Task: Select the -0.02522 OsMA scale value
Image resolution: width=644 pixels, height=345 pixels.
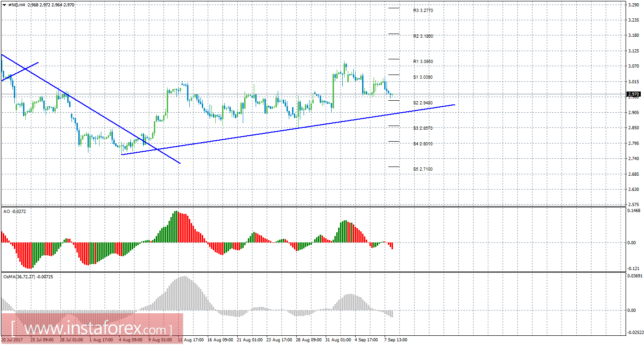Action: pyautogui.click(x=635, y=332)
